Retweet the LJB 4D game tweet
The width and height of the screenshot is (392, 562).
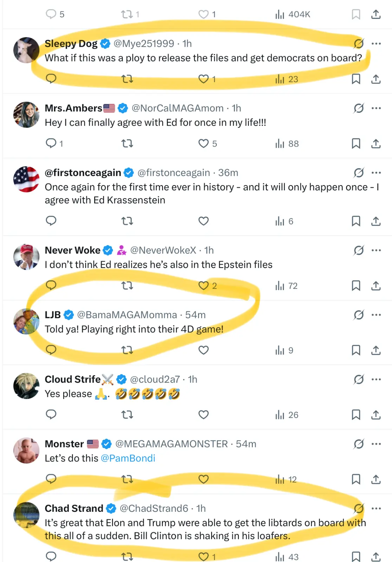[127, 350]
